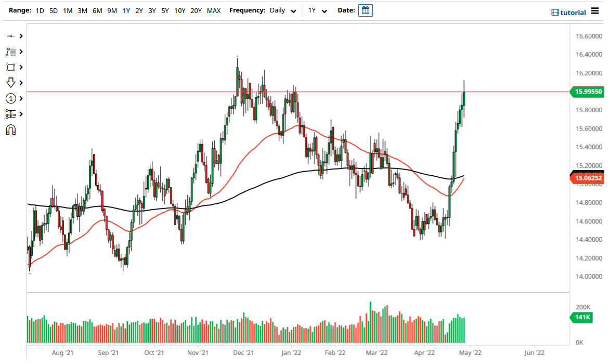Select the 5Y range tab
The image size is (610, 364).
(165, 10)
